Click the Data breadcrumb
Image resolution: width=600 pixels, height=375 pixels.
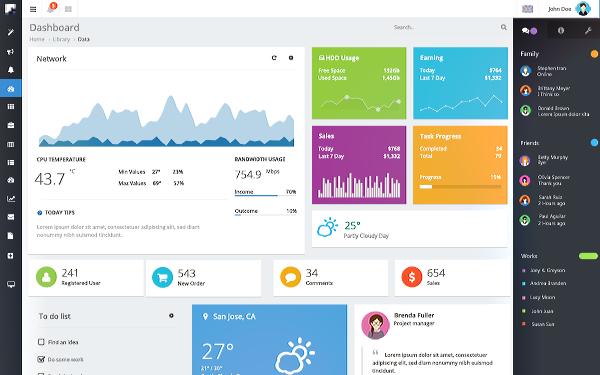(83, 39)
